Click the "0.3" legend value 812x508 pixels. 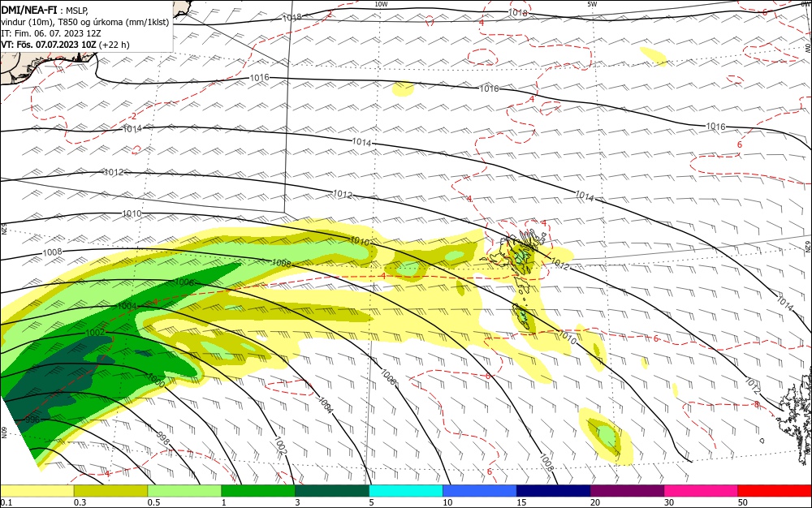80,502
